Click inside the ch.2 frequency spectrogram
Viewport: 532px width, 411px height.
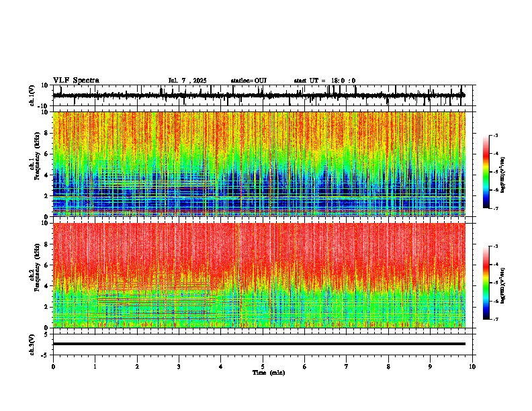point(259,275)
